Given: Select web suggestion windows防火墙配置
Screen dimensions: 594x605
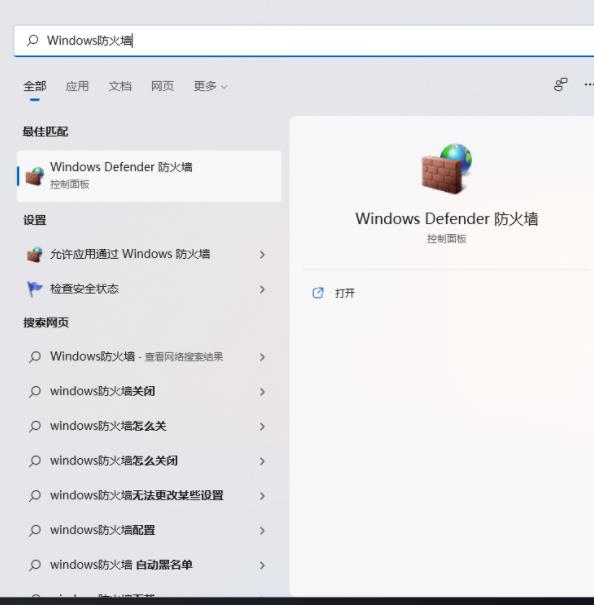Looking at the screenshot, I should pos(149,530).
